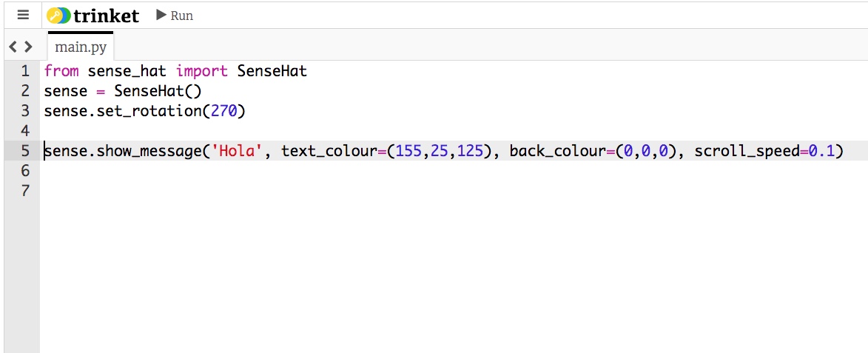Place cursor on empty line 6

(222, 171)
